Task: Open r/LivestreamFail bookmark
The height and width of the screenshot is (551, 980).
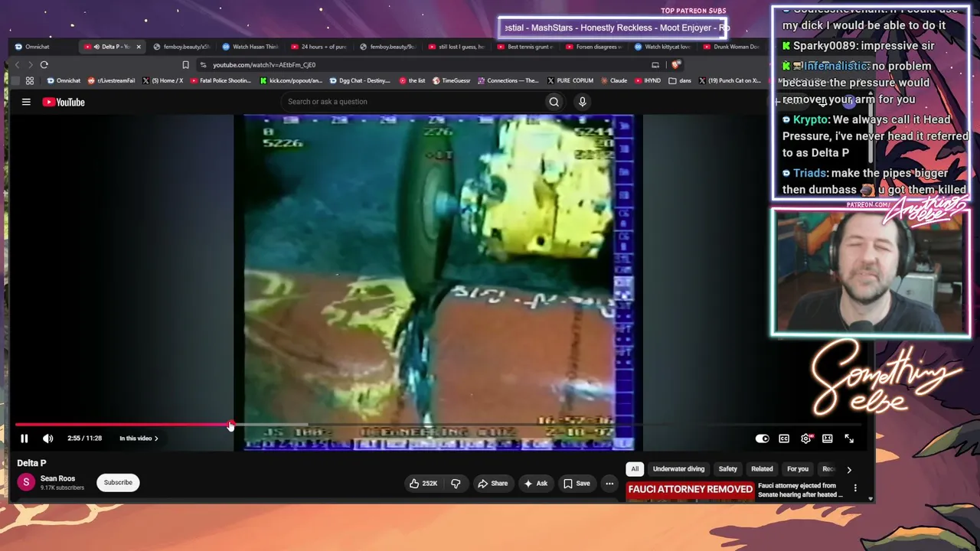Action: point(112,80)
